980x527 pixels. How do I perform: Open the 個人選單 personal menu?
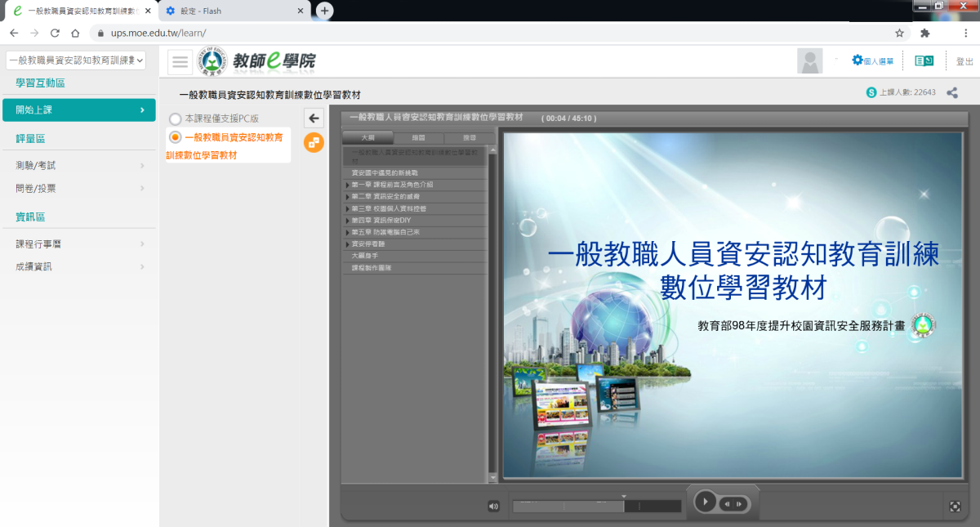point(872,61)
